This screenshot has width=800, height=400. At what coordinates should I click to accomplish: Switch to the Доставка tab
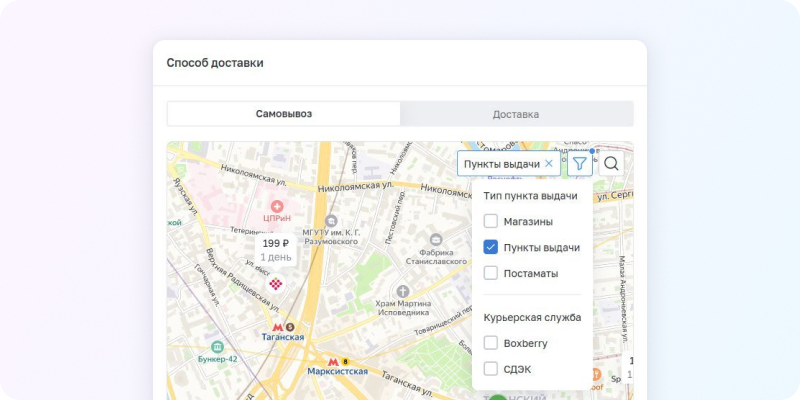[x=516, y=114]
